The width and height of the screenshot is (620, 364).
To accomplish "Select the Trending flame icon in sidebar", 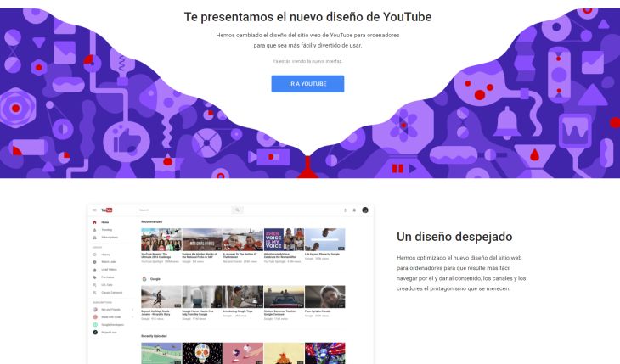I will point(94,230).
